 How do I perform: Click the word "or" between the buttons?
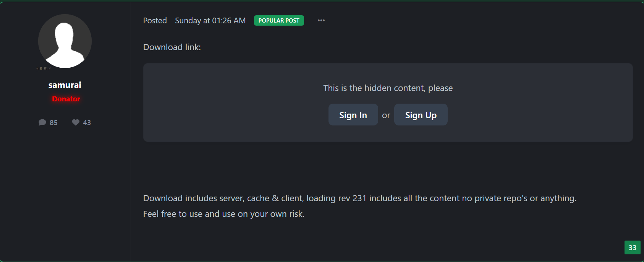[x=386, y=116]
